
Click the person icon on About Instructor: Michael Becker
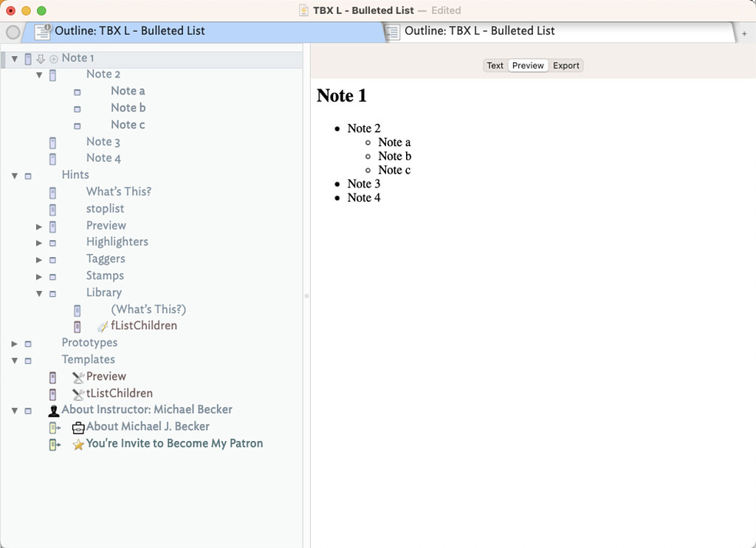[53, 409]
